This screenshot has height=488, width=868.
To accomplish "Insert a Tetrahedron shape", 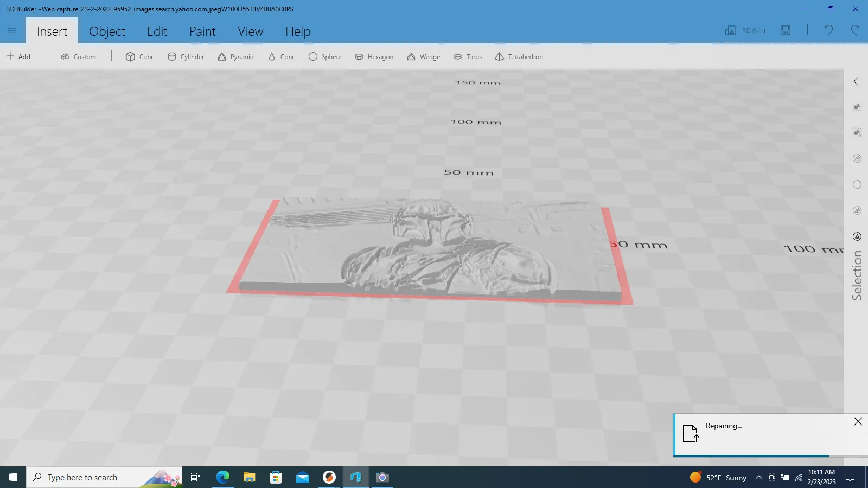I will (519, 57).
